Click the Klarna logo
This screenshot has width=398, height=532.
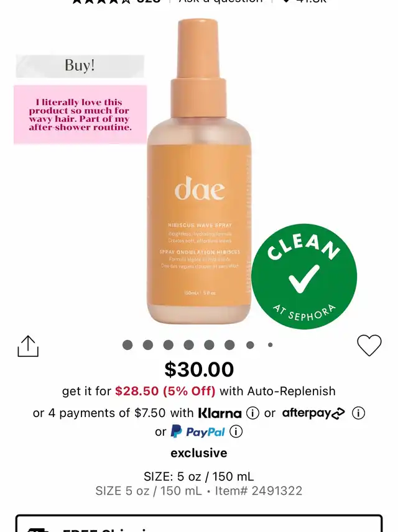220,413
